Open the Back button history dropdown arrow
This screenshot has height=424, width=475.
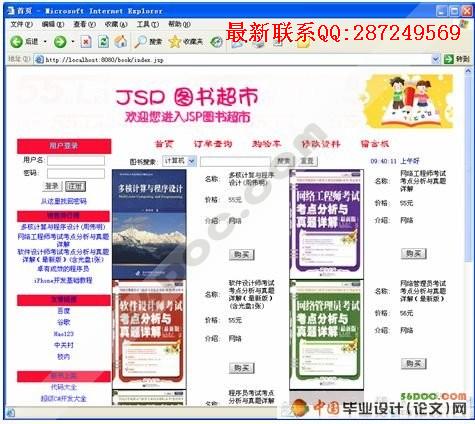pyautogui.click(x=45, y=42)
